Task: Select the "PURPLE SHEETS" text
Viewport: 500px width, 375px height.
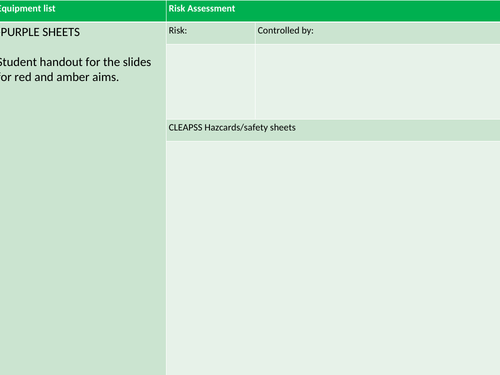Action: tap(40, 32)
